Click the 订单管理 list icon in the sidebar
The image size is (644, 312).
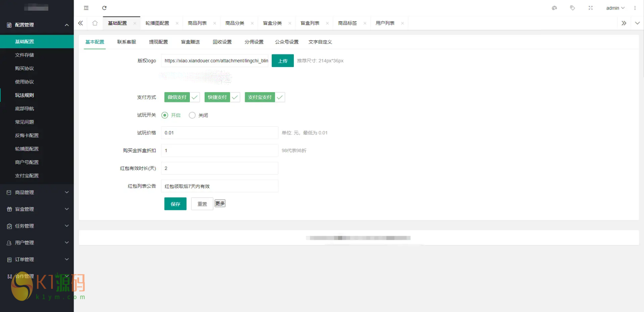9,260
